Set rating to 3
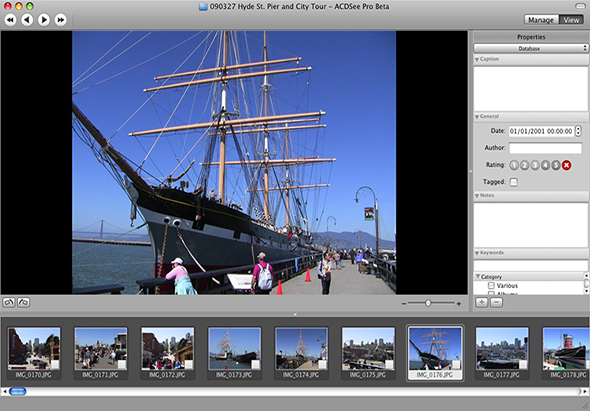Viewport: 590px width, 411px height. [535, 165]
